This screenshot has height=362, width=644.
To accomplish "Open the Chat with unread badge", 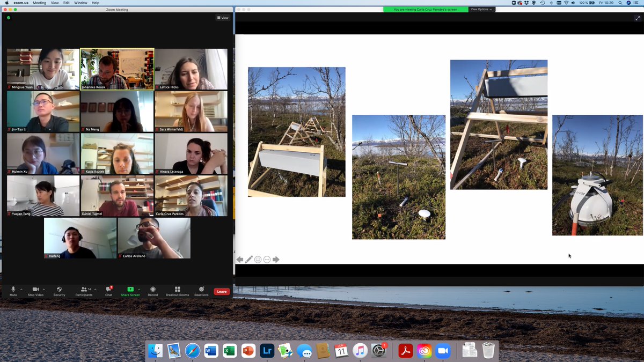I will [x=108, y=290].
